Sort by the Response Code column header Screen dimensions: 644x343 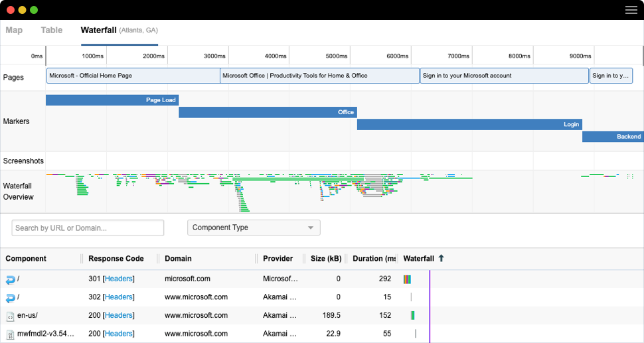116,259
